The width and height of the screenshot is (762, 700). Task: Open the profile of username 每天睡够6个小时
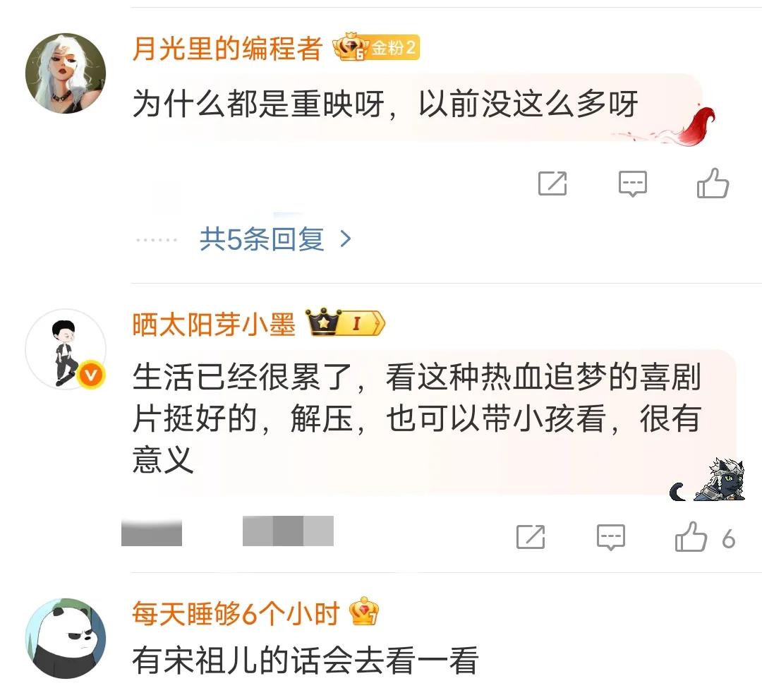[235, 613]
